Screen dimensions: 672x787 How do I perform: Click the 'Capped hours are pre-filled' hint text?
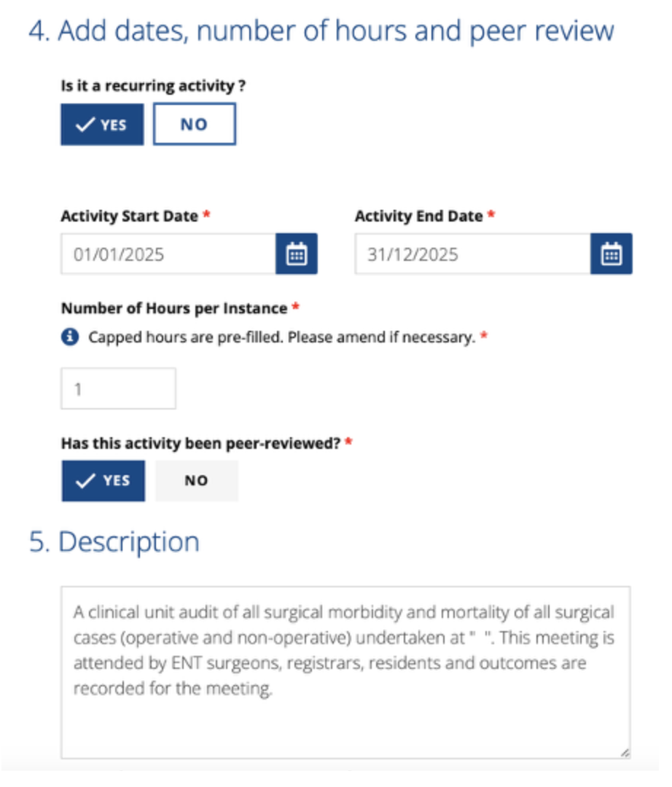(x=281, y=338)
